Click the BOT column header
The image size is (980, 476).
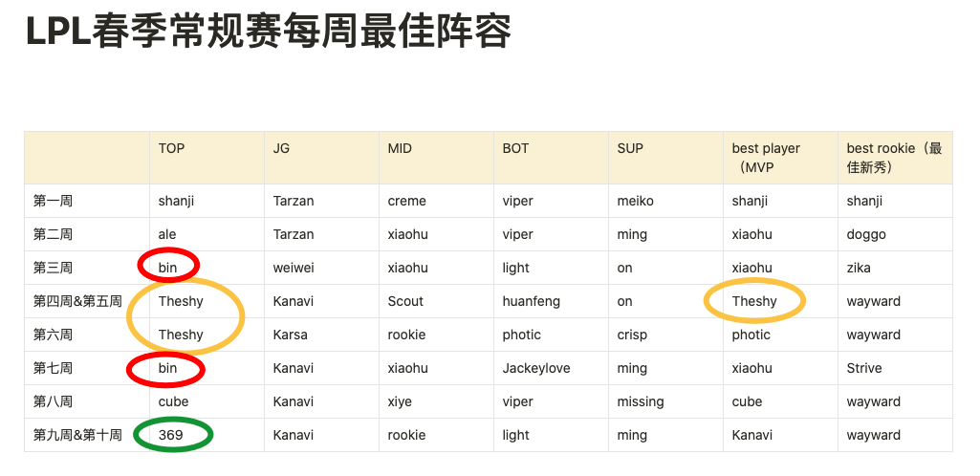pyautogui.click(x=515, y=148)
